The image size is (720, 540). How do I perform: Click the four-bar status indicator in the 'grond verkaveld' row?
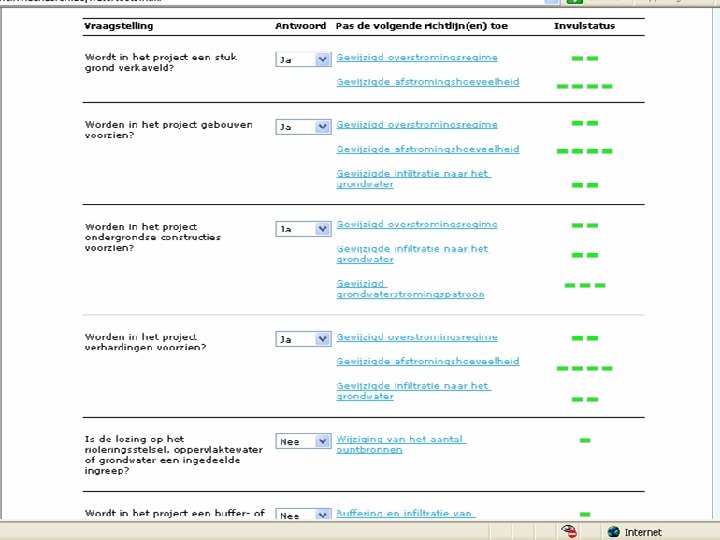(585, 86)
